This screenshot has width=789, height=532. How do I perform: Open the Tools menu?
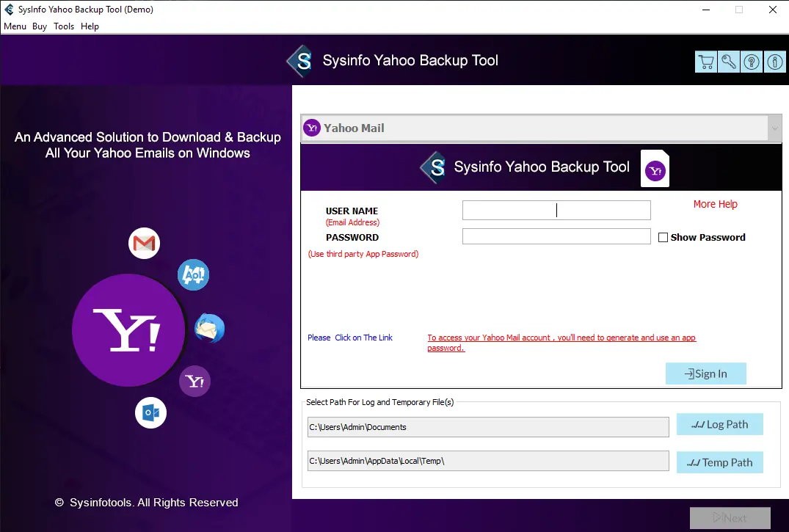(63, 26)
